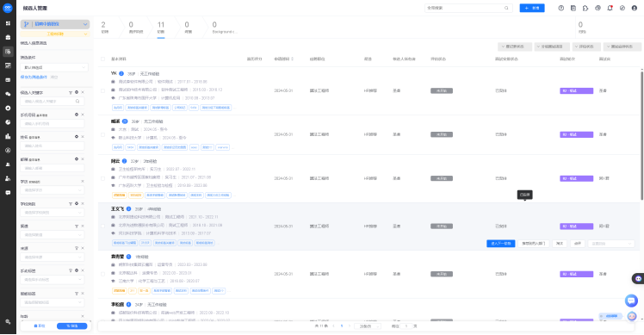Click the purple interview tag in YK row
The width and height of the screenshot is (644, 335).
[576, 90]
